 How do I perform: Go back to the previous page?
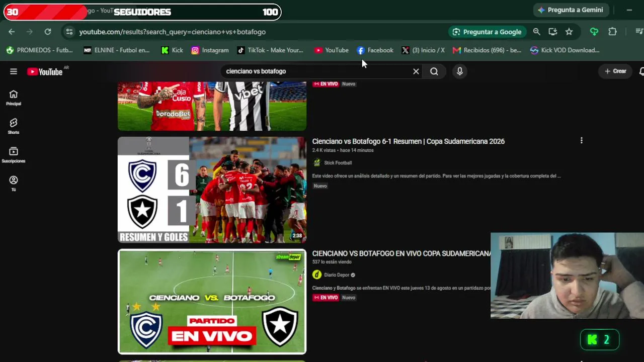(x=12, y=32)
